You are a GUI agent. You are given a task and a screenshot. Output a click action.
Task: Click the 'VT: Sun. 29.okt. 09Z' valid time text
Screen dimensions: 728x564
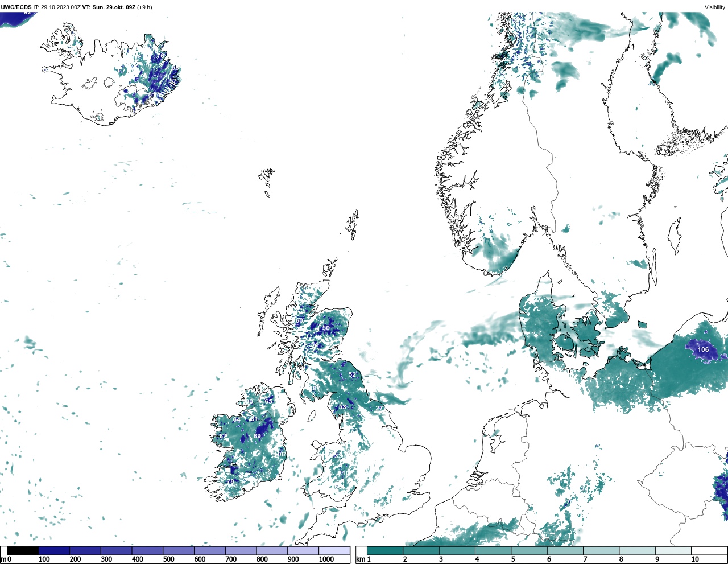click(109, 7)
